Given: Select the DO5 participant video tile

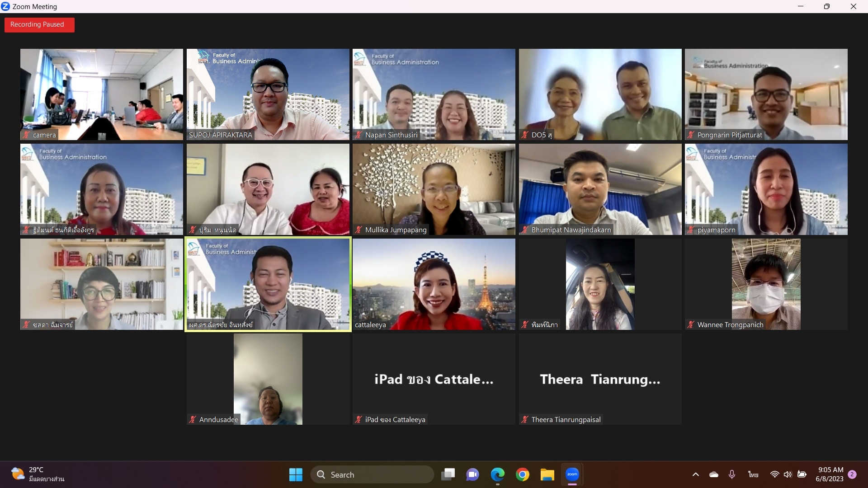Looking at the screenshot, I should [600, 94].
